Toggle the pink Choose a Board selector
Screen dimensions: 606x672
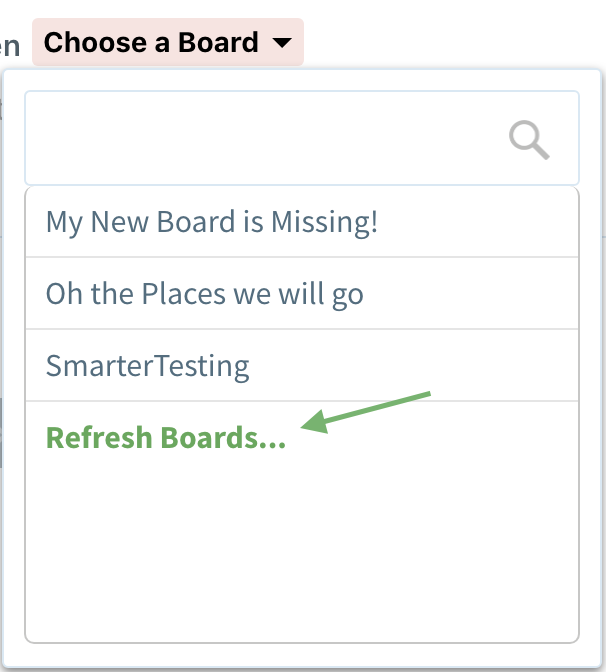click(x=168, y=43)
